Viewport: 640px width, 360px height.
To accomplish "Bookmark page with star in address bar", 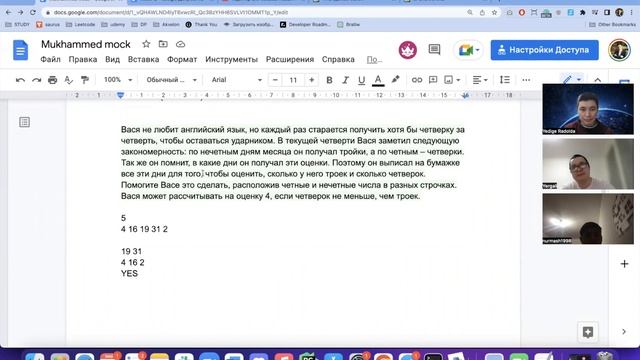I will tap(494, 13).
